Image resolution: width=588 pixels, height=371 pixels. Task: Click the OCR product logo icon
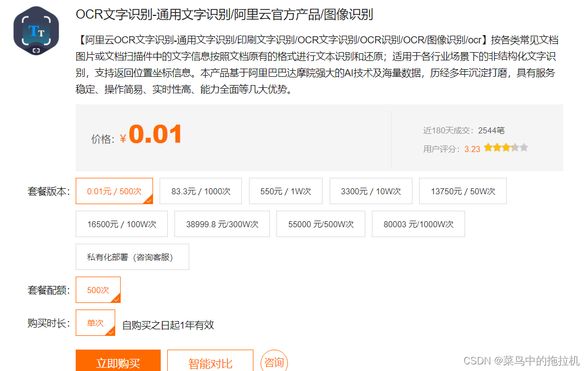point(36,31)
